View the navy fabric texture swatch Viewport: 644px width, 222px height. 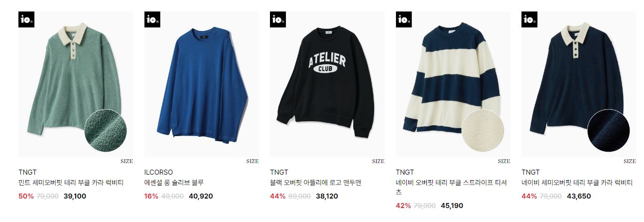(609, 131)
